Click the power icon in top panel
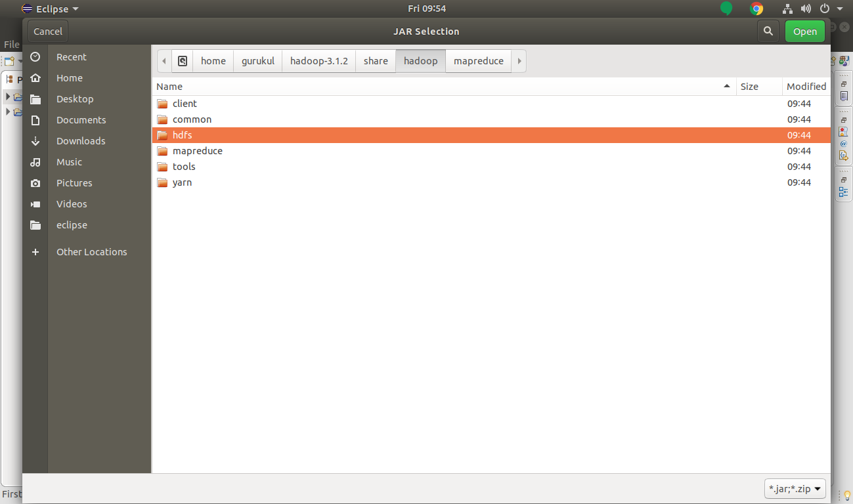Image resolution: width=853 pixels, height=504 pixels. point(825,9)
